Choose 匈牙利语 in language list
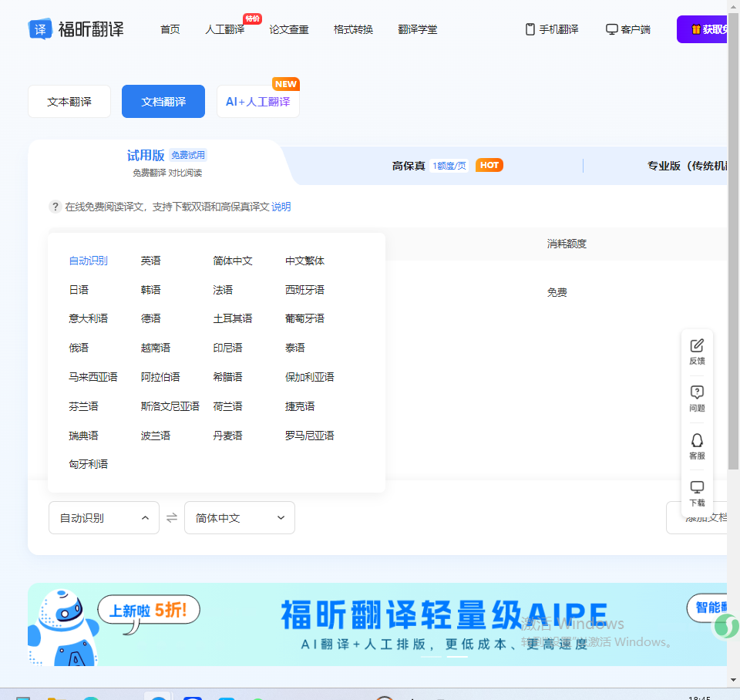Image resolution: width=740 pixels, height=700 pixels. coord(88,464)
